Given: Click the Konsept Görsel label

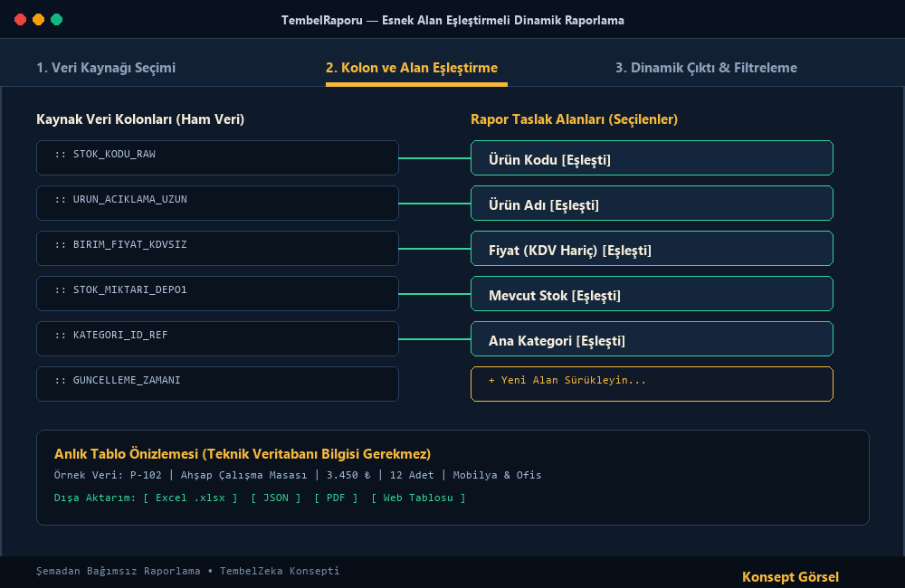Looking at the screenshot, I should tap(790, 577).
